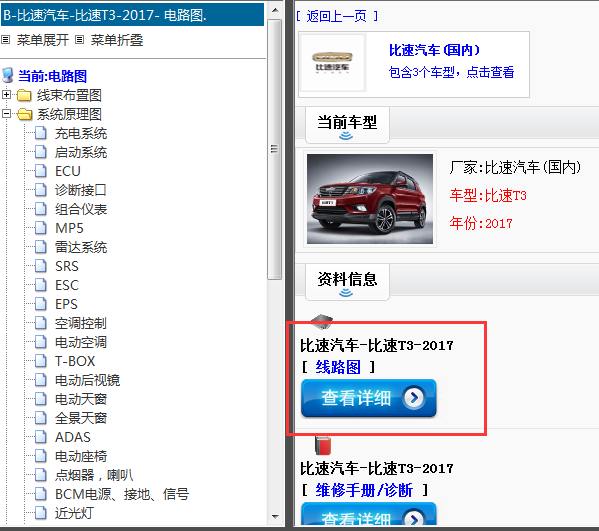Click the document icon for T-BOX
Screen dimensions: 599x531
click(40, 361)
